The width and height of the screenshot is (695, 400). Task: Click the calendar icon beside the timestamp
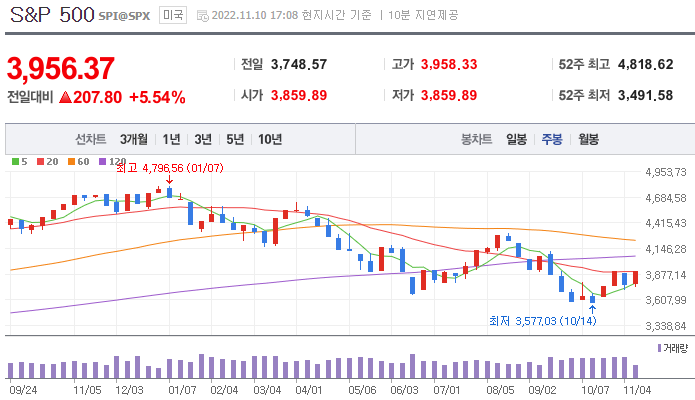[203, 16]
